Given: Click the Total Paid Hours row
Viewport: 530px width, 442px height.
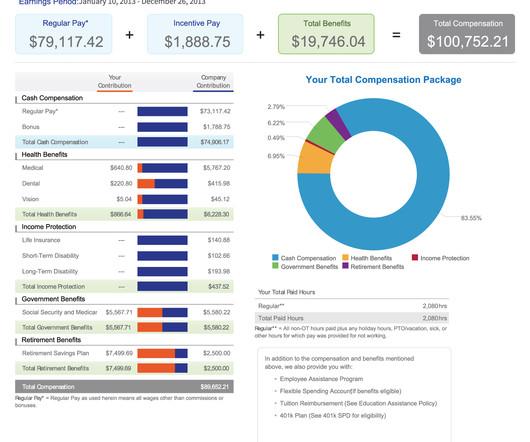Looking at the screenshot, I should (x=352, y=318).
